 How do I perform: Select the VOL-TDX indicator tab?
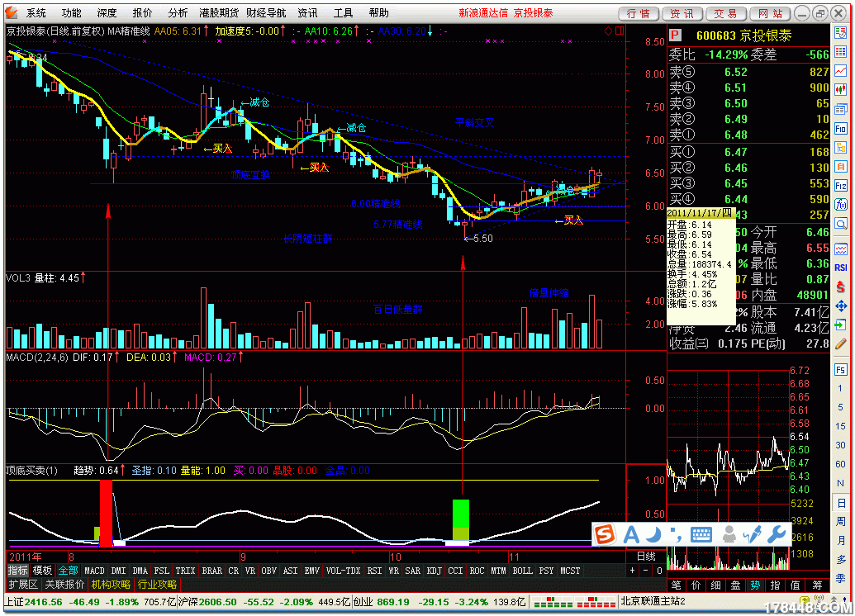343,571
